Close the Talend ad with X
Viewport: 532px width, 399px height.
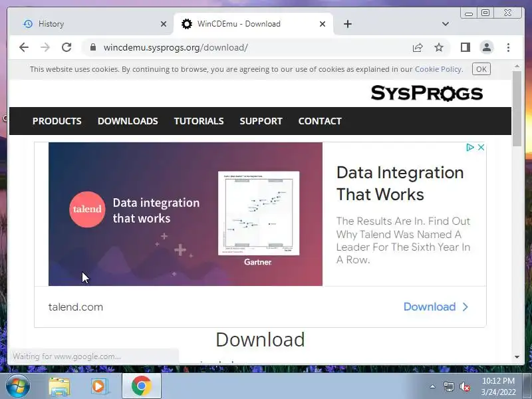(481, 147)
